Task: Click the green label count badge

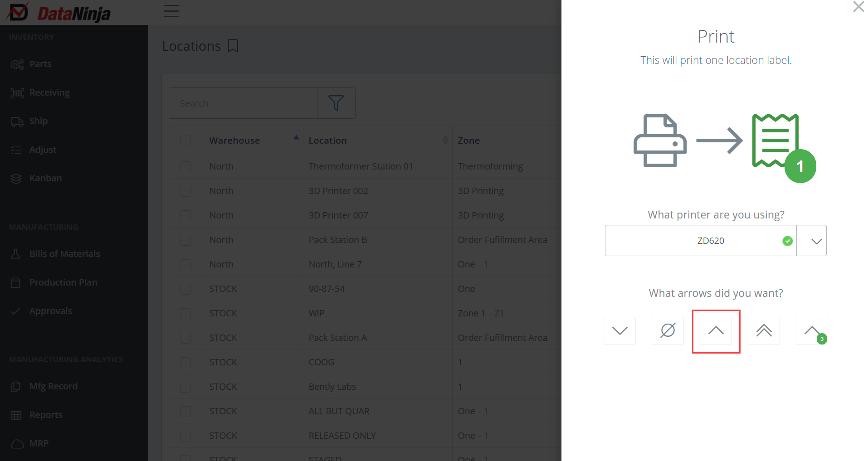Action: pos(800,166)
